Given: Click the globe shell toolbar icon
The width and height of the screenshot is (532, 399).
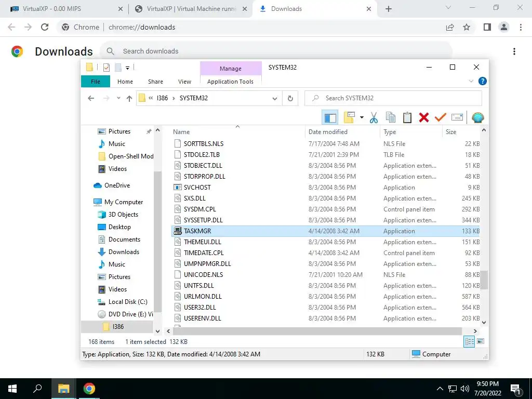Looking at the screenshot, I should tap(478, 118).
